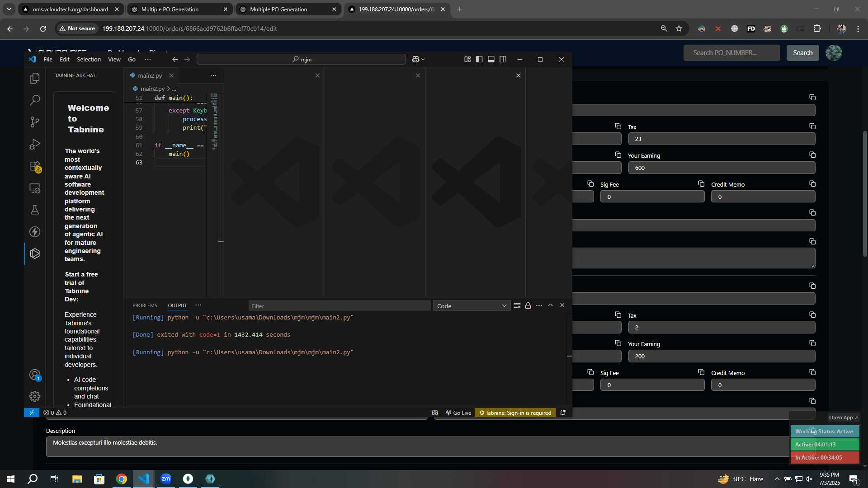Open the Explorer view in VS Code

(x=35, y=78)
